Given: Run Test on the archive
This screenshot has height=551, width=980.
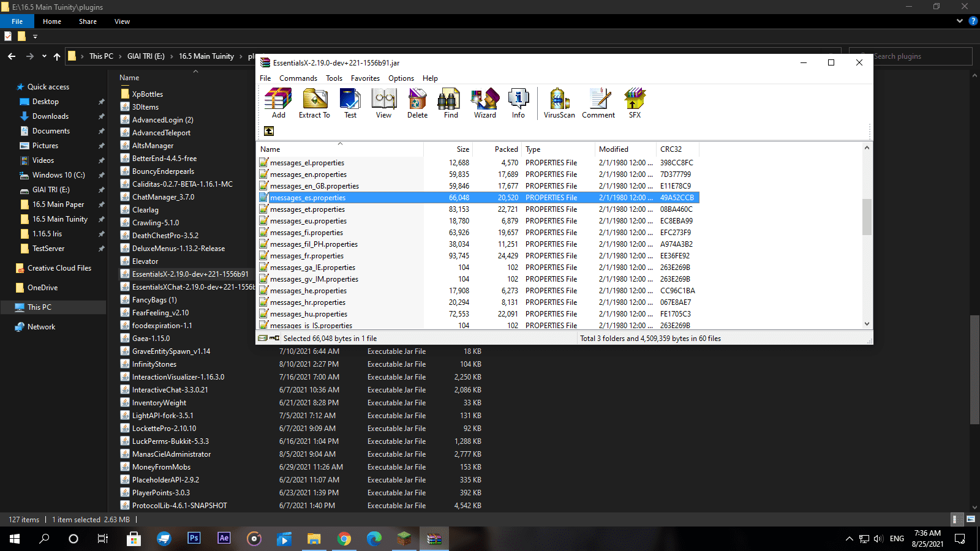Looking at the screenshot, I should (350, 103).
